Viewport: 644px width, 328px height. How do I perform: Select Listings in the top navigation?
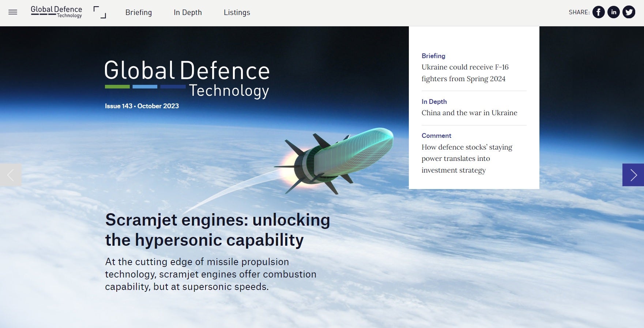[237, 12]
